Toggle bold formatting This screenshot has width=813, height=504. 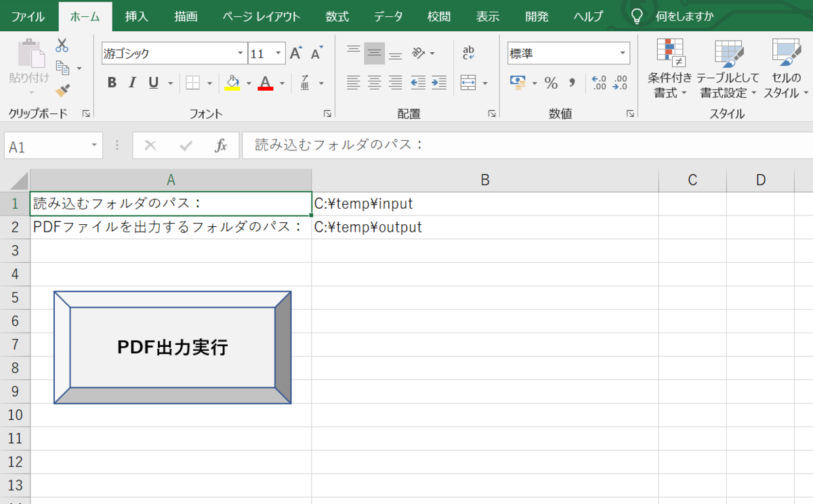112,83
